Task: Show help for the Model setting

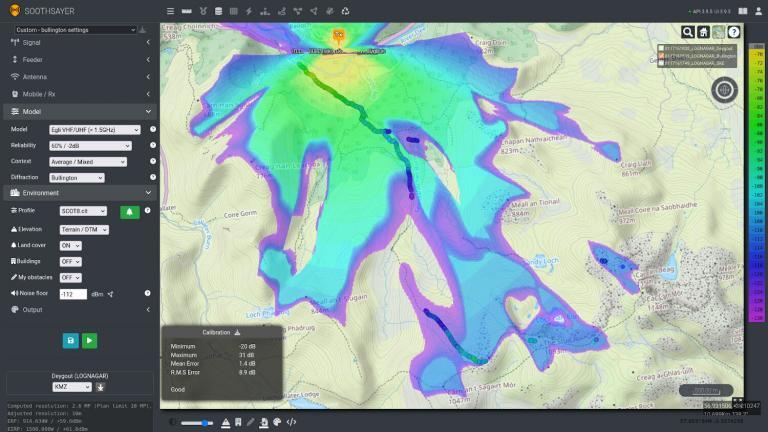Action: point(153,129)
